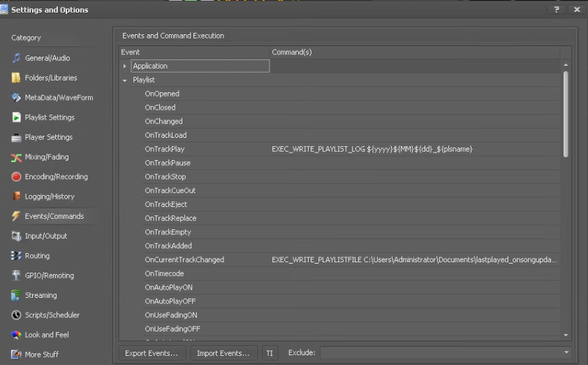Select the OnUseFadingON event
This screenshot has height=365, width=588.
click(171, 315)
